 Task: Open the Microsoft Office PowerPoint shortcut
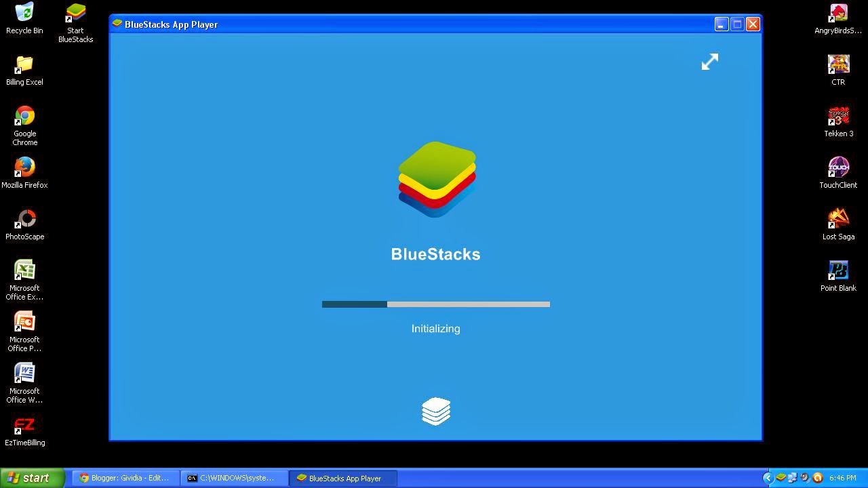tap(24, 331)
